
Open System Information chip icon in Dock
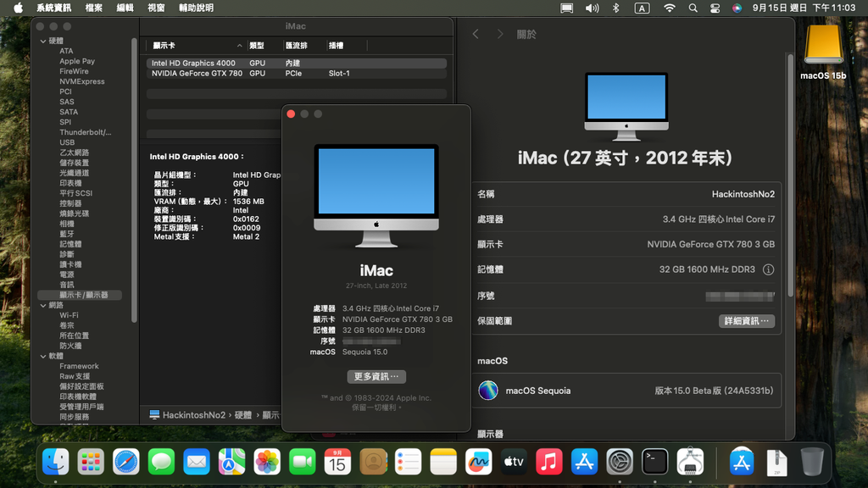(x=690, y=462)
